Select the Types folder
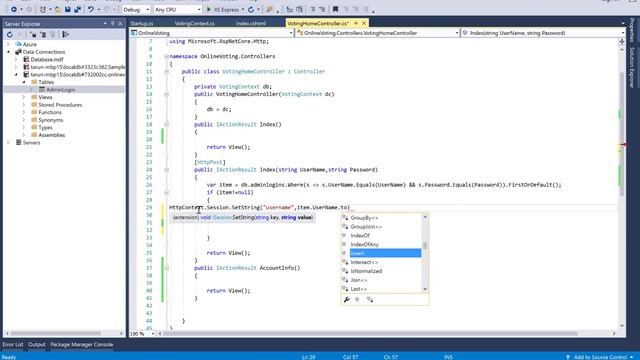 tap(45, 127)
